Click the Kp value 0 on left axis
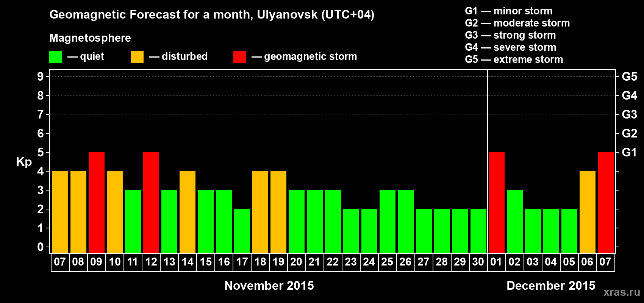The image size is (644, 303). [41, 247]
